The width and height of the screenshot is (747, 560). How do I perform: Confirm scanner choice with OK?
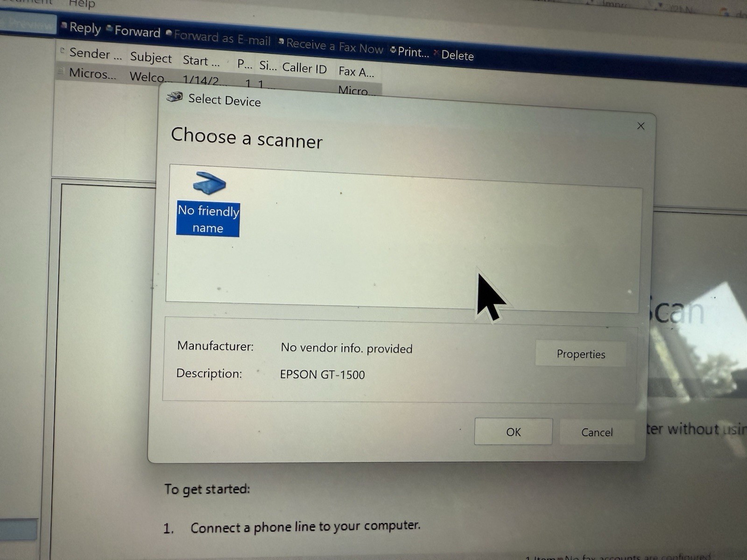tap(513, 432)
